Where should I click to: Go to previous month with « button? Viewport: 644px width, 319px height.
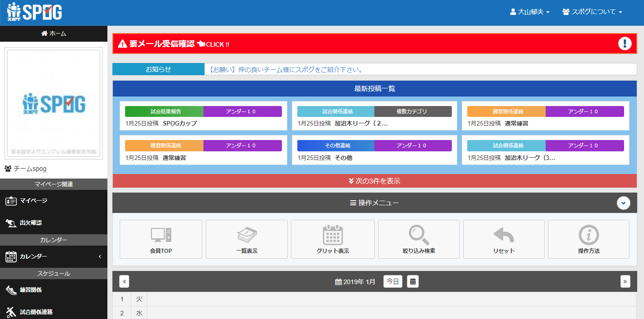[x=124, y=281]
